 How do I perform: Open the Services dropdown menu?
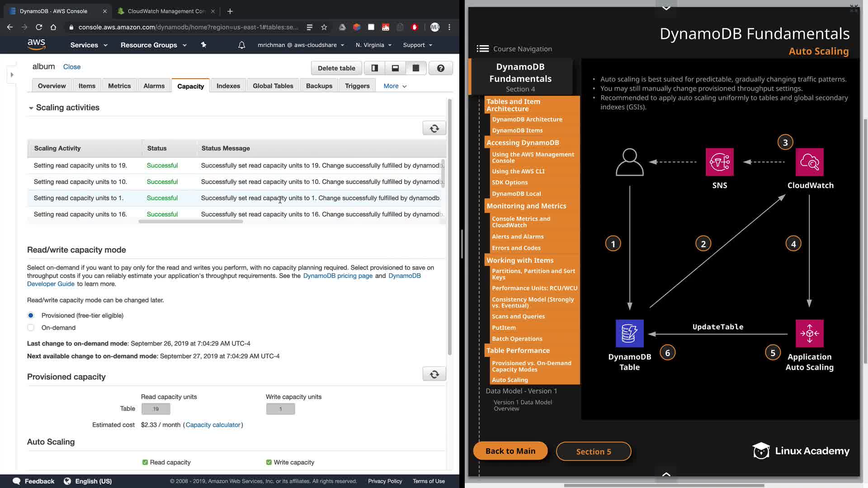[x=89, y=45]
